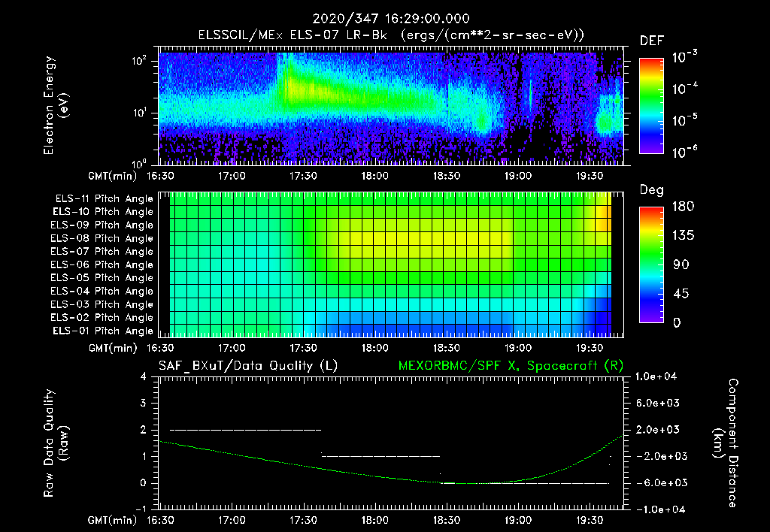Click the ELS-08 Pitch Angle row label
Screen dimensions: 770x532
102,238
